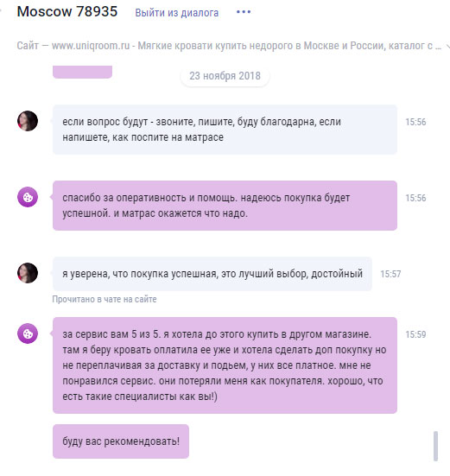The height and width of the screenshot is (476, 450).
Task: Click the partially hidden purple message at top
Action: pyautogui.click(x=83, y=72)
